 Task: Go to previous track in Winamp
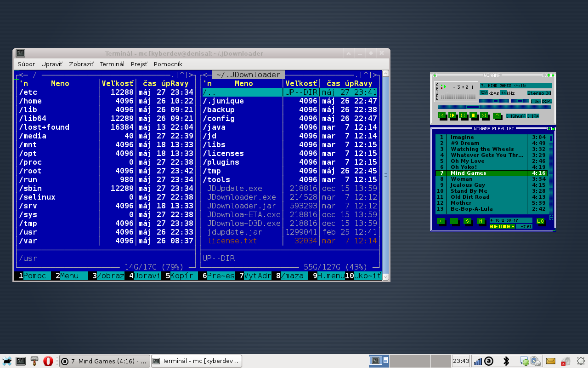441,115
